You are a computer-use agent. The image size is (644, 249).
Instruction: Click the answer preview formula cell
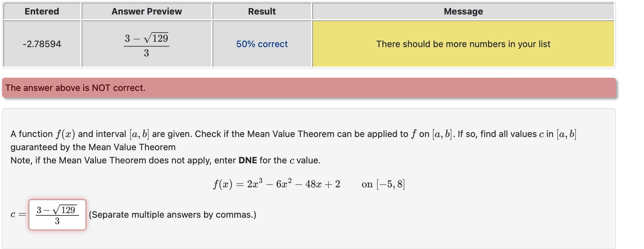(x=146, y=44)
